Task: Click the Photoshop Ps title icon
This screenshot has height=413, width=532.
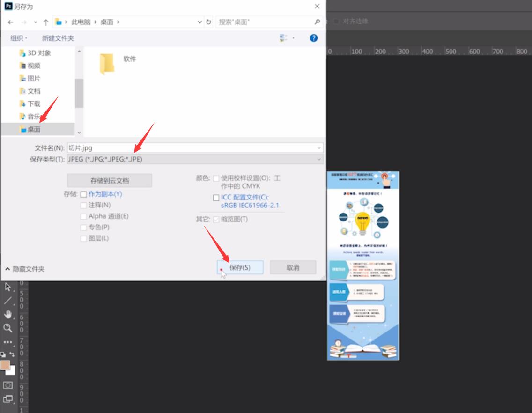Action: pyautogui.click(x=8, y=6)
